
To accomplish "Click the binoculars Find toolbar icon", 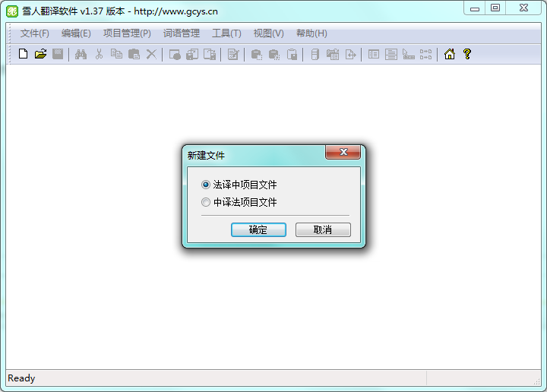I will (x=81, y=54).
